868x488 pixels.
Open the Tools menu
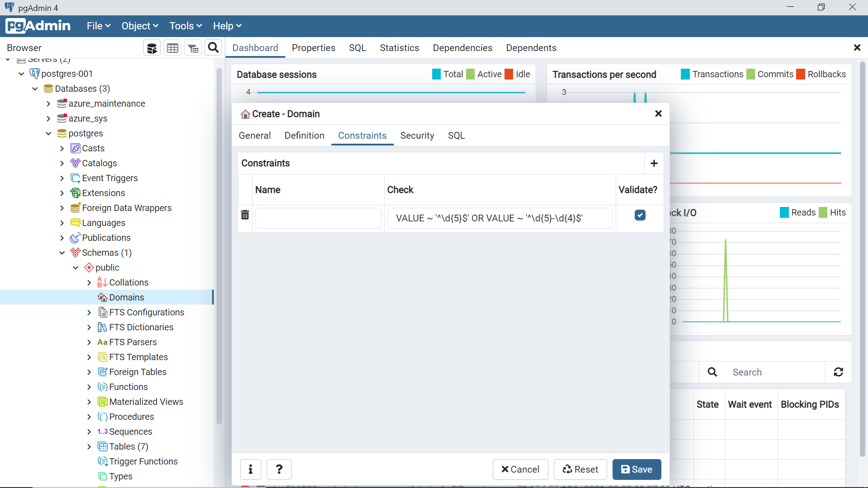point(185,26)
